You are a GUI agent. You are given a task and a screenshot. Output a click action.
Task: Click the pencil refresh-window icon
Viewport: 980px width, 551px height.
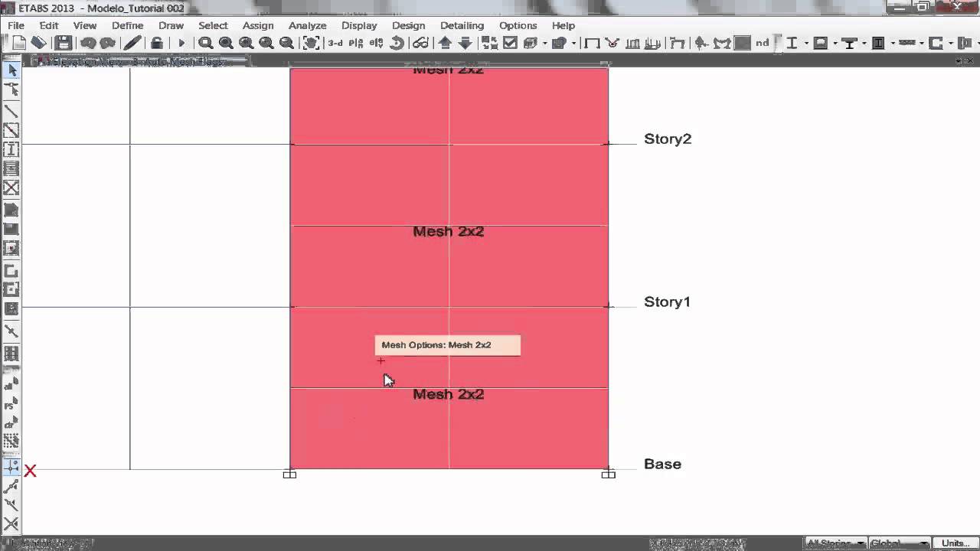pos(132,43)
